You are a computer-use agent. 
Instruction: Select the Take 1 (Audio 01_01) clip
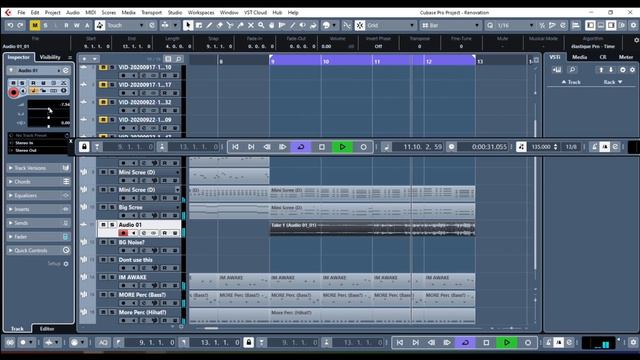point(372,229)
